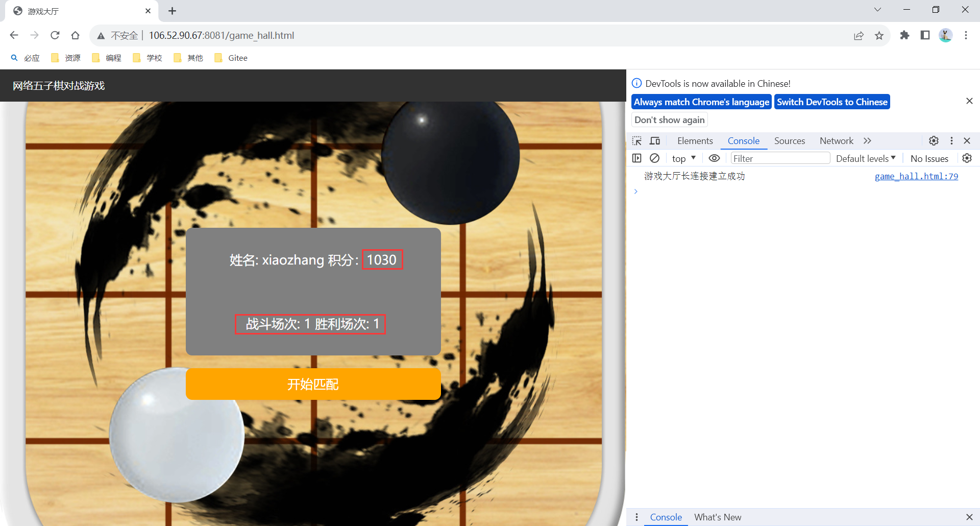980x526 pixels.
Task: Switch to the Sources tab
Action: pos(789,141)
